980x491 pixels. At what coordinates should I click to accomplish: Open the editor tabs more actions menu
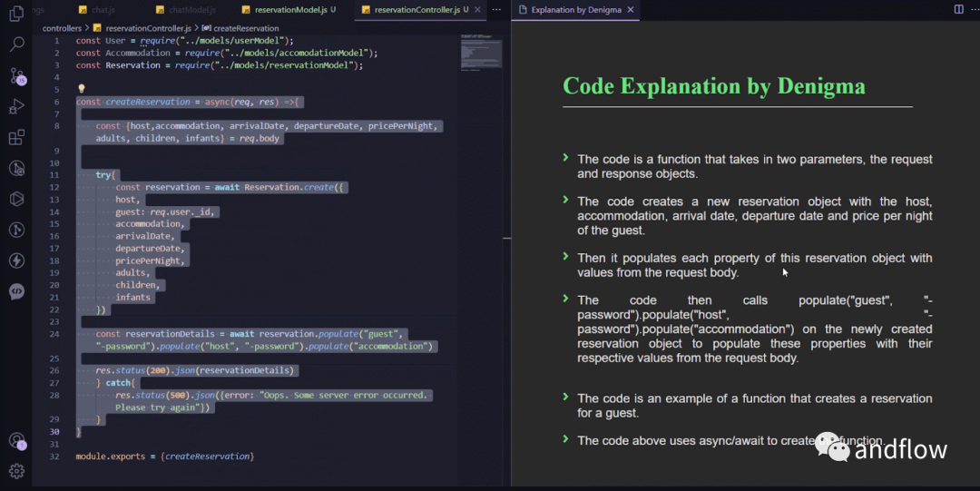496,9
